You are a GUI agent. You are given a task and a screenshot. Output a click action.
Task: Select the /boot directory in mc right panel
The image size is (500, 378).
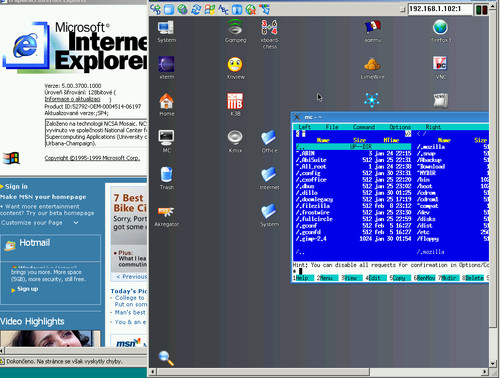click(453, 186)
